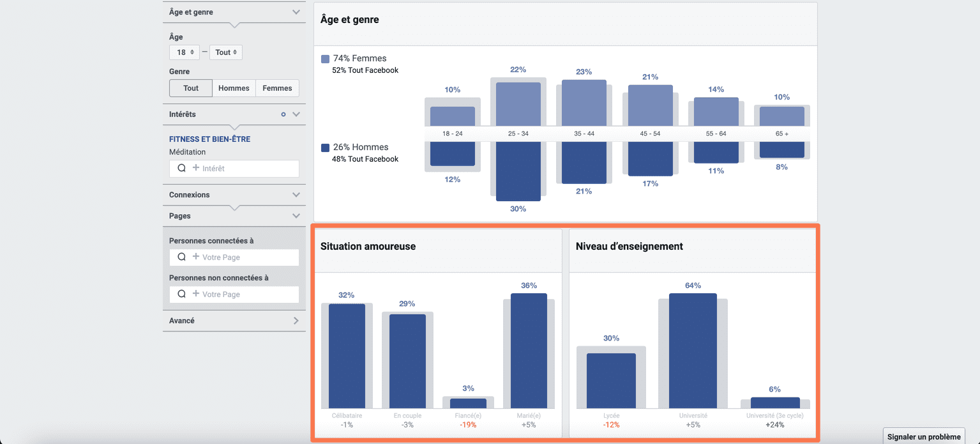The height and width of the screenshot is (444, 980).
Task: Select Femmes gender filter
Action: point(277,88)
